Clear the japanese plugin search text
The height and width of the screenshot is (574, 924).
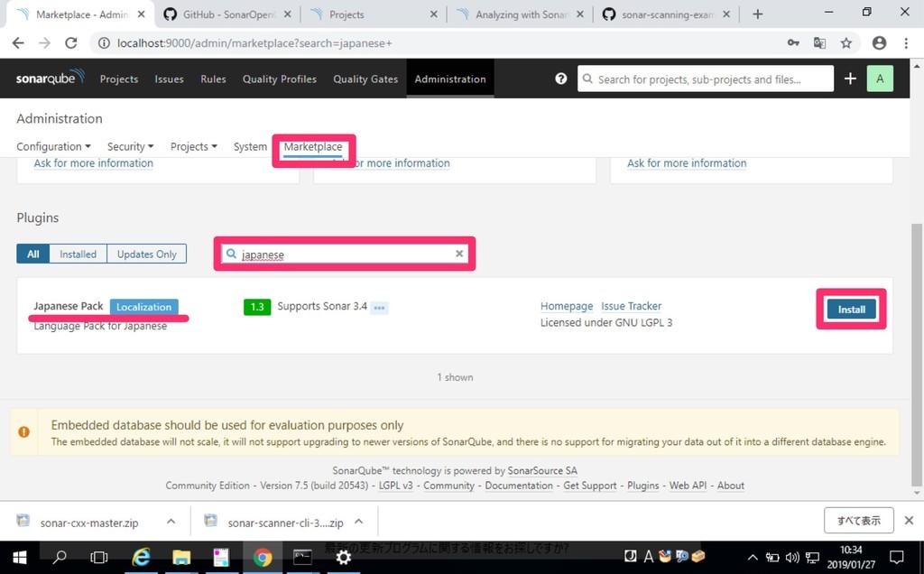click(x=459, y=254)
